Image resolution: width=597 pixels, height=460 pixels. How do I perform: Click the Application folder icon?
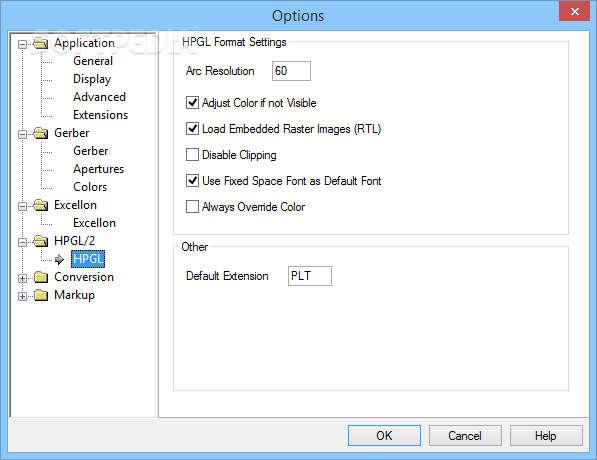click(x=41, y=43)
